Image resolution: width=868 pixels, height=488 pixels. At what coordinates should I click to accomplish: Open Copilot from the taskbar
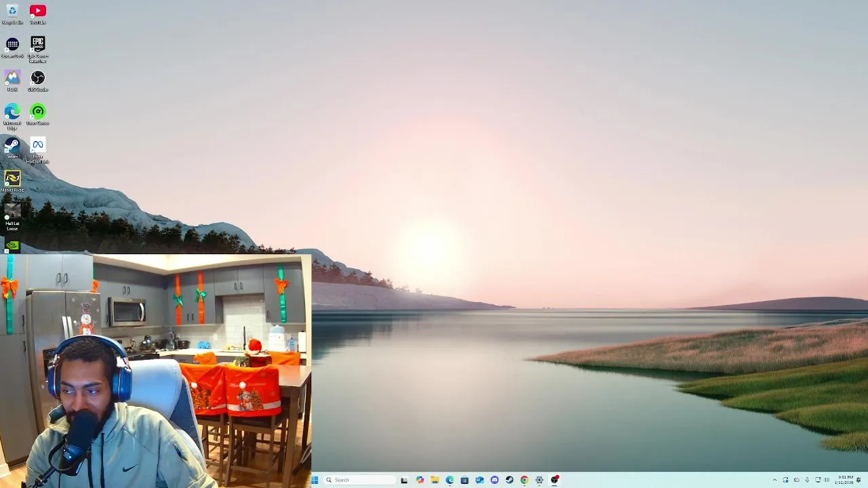click(420, 480)
